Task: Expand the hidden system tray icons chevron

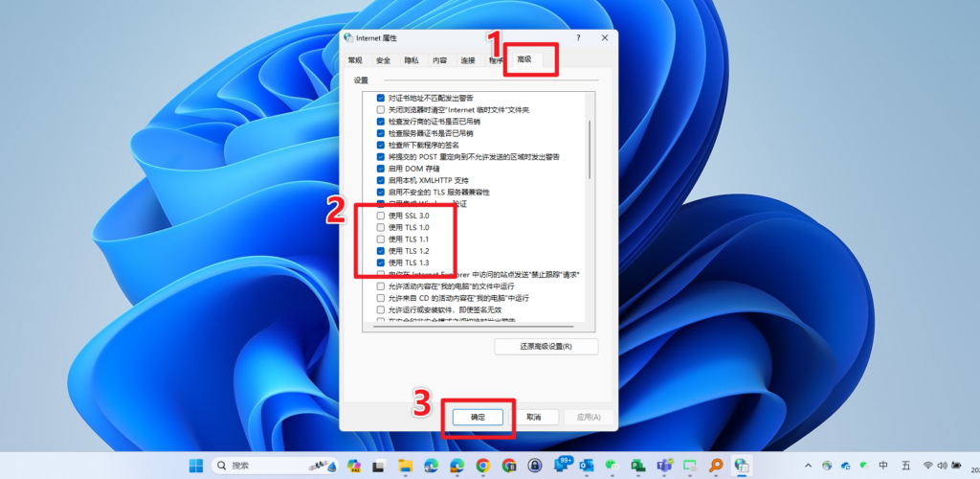Action: click(x=809, y=466)
